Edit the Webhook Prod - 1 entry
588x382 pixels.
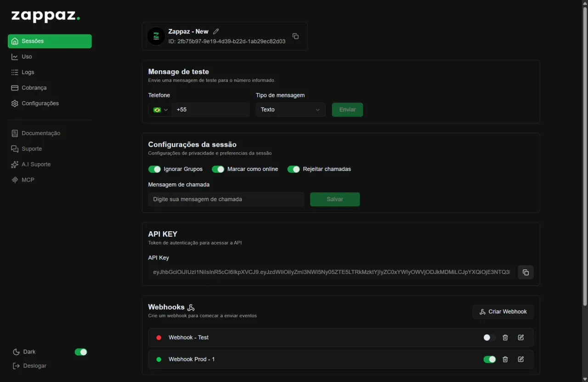point(521,359)
